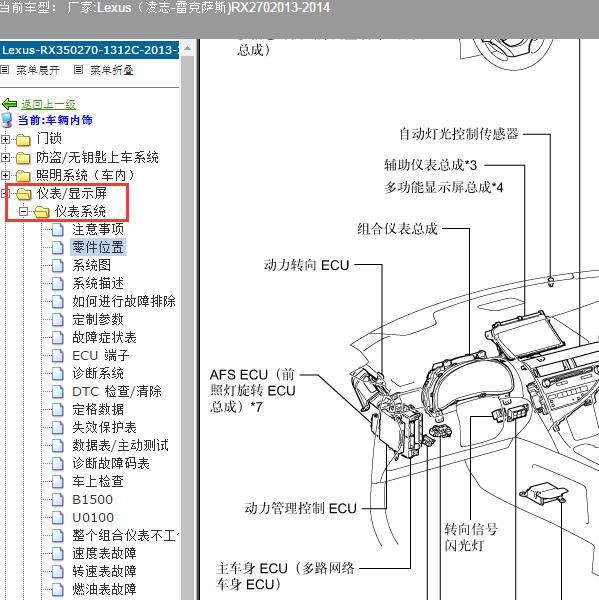Click the 系统描述 page icon
The height and width of the screenshot is (600, 599).
[x=58, y=284]
